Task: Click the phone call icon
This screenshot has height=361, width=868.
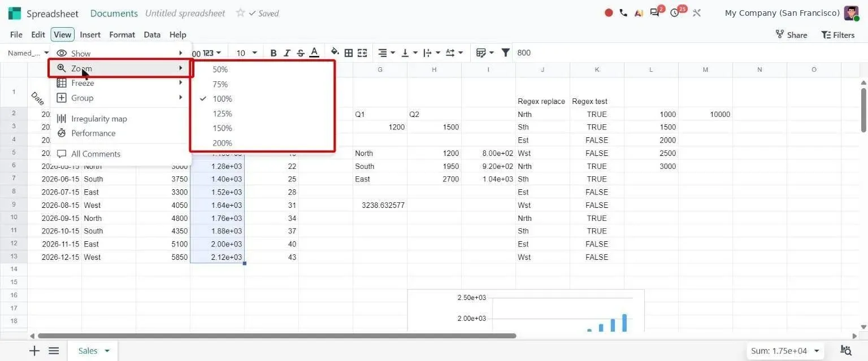Action: [623, 12]
